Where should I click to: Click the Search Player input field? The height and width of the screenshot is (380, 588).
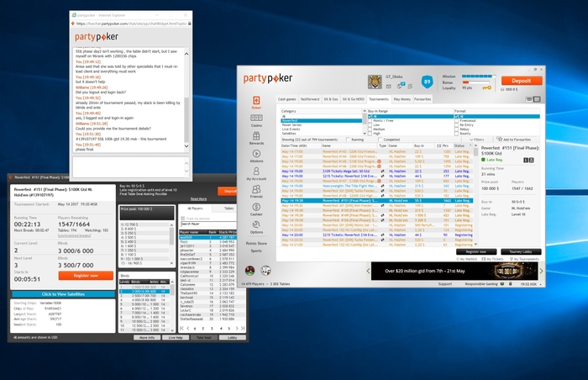(208, 224)
